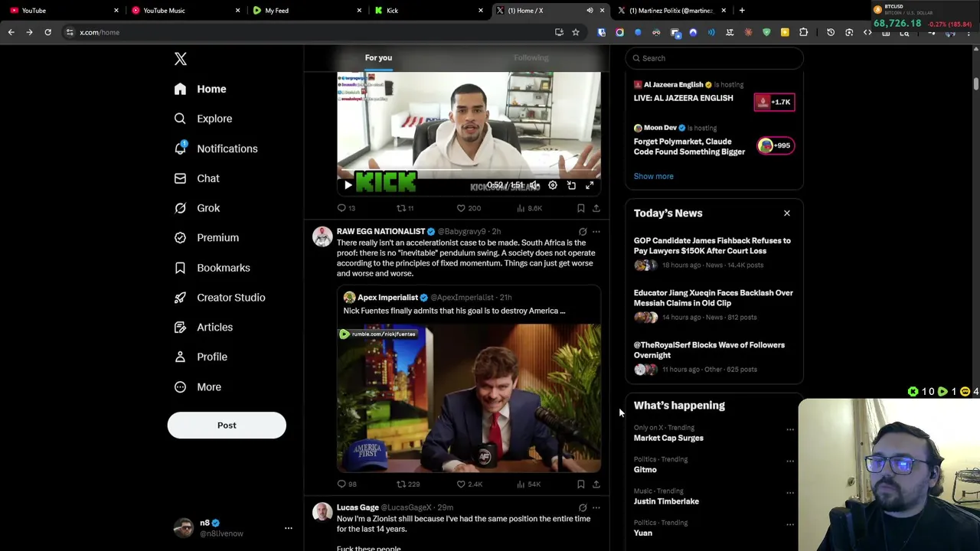Bookmark this page with star icon
The height and width of the screenshot is (551, 980).
(x=576, y=32)
